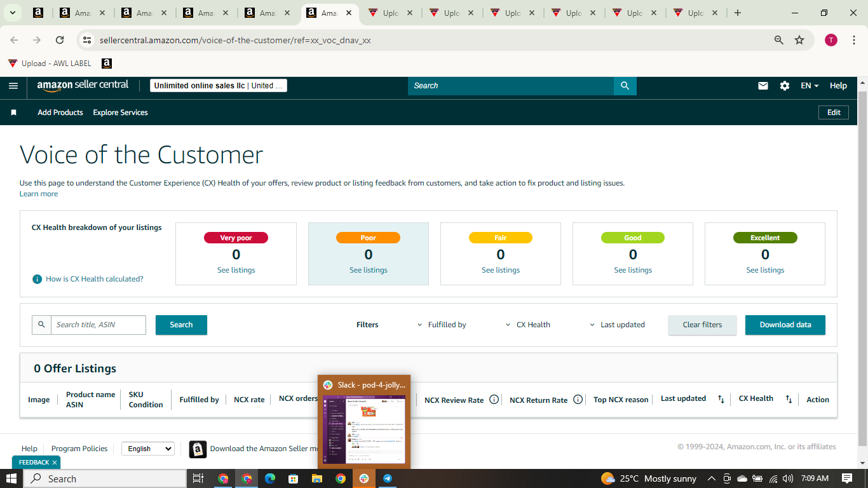Screen dimensions: 868x488
Task: Close the FEEDBACK tab with its X
Action: (x=55, y=463)
